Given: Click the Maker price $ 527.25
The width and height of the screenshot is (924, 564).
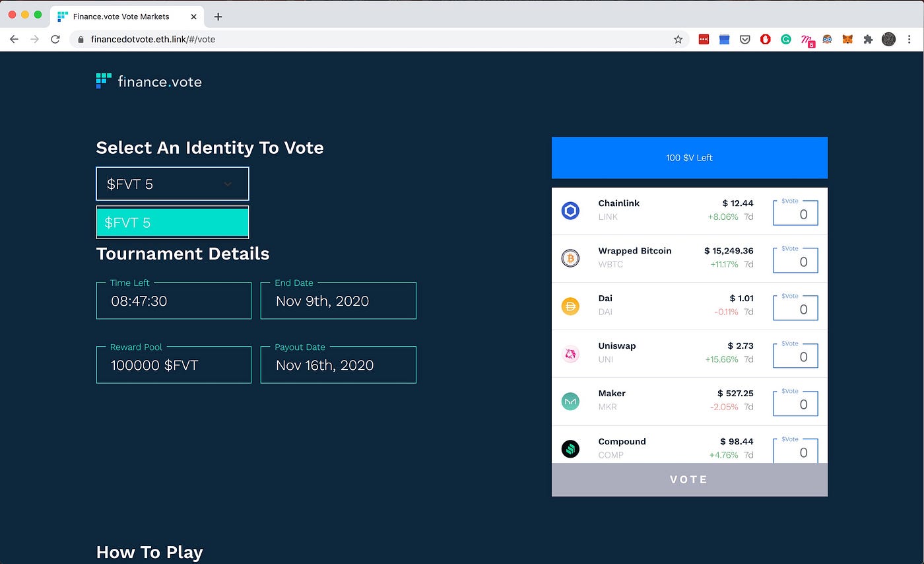Looking at the screenshot, I should (735, 394).
